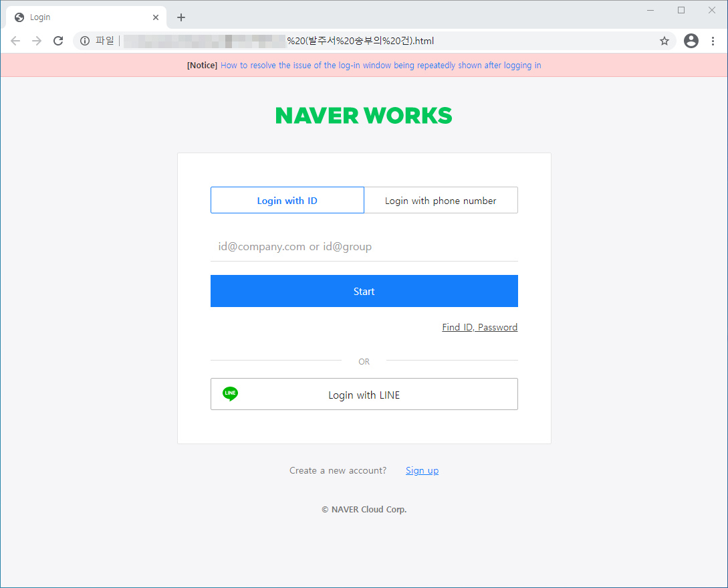The width and height of the screenshot is (728, 588).
Task: Click the Login with LINE button
Action: (364, 394)
